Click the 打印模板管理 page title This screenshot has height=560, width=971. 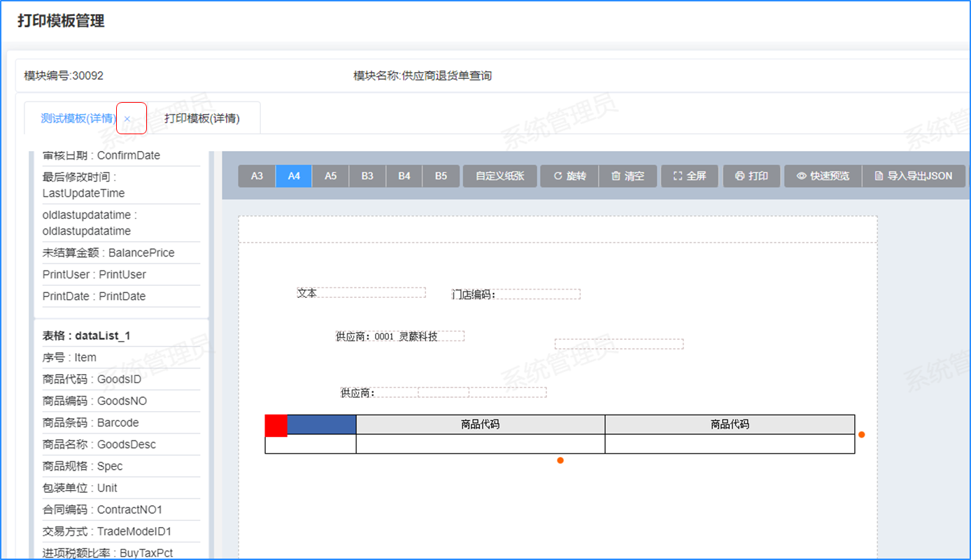point(61,21)
